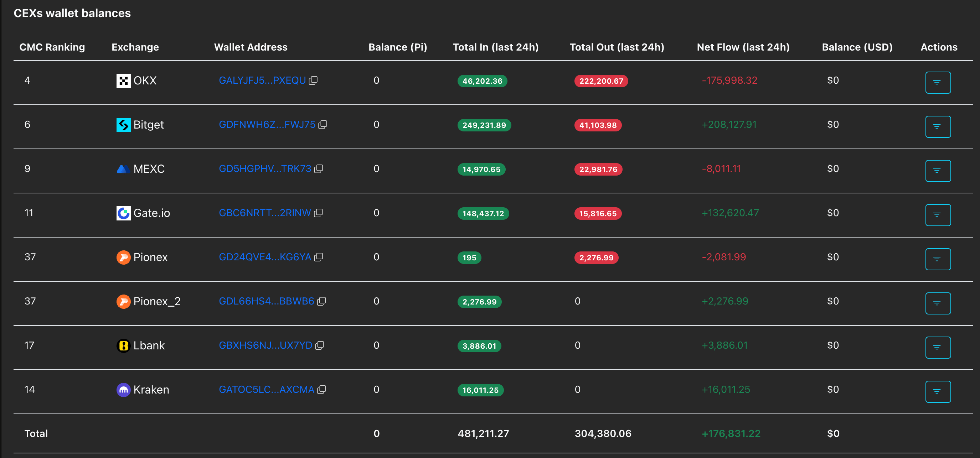Open the filter action for OKX
This screenshot has width=980, height=458.
pos(938,83)
